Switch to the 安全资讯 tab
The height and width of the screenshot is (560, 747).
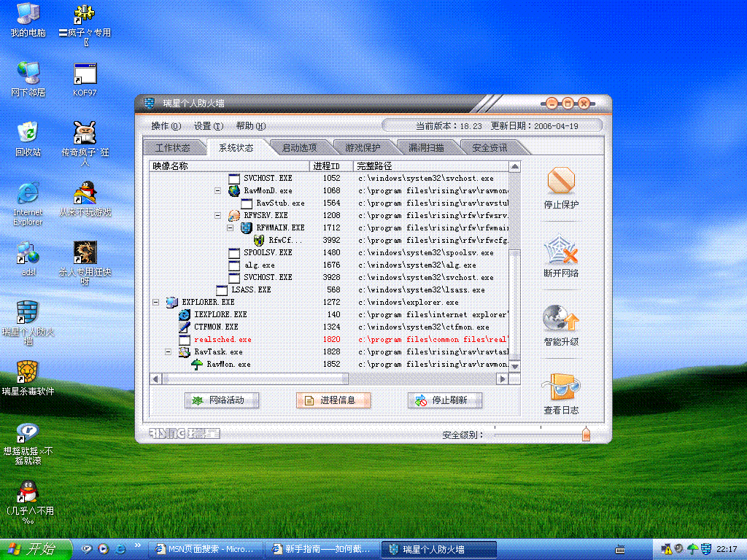[x=489, y=148]
